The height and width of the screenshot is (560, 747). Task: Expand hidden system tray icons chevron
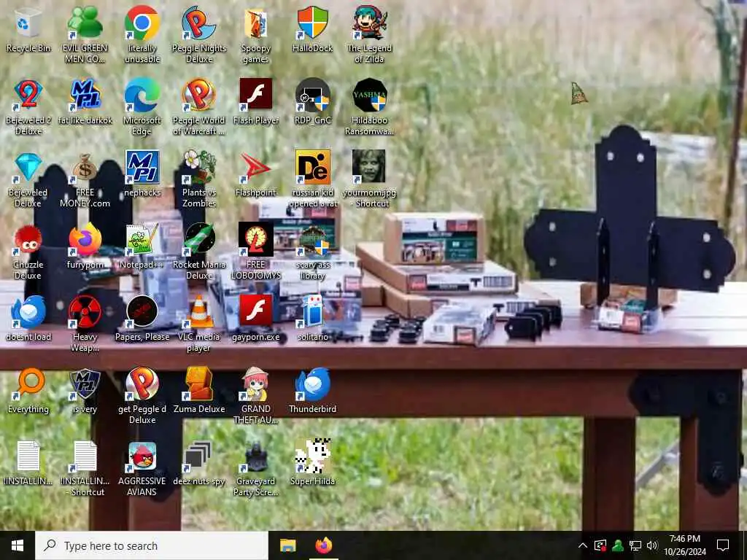[583, 545]
